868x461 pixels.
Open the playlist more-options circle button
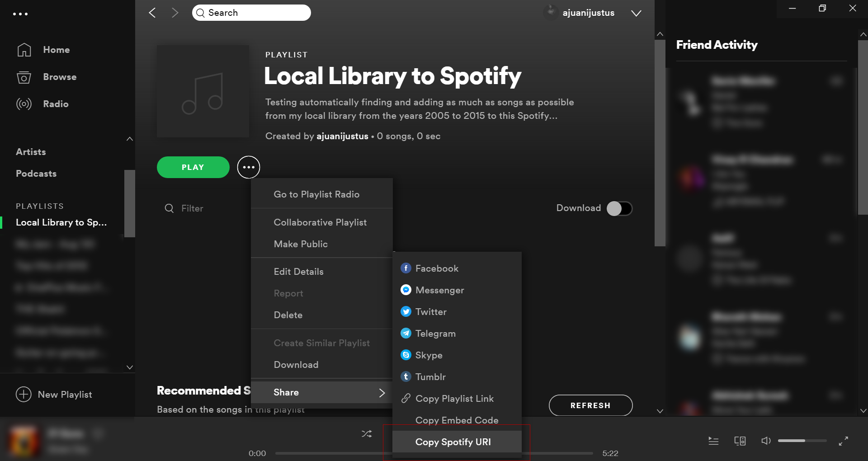[249, 167]
